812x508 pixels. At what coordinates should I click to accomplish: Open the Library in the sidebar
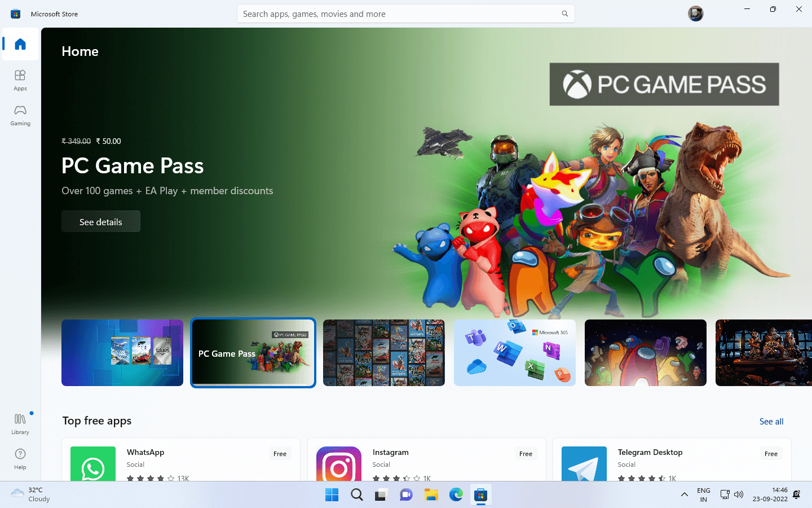[x=20, y=423]
